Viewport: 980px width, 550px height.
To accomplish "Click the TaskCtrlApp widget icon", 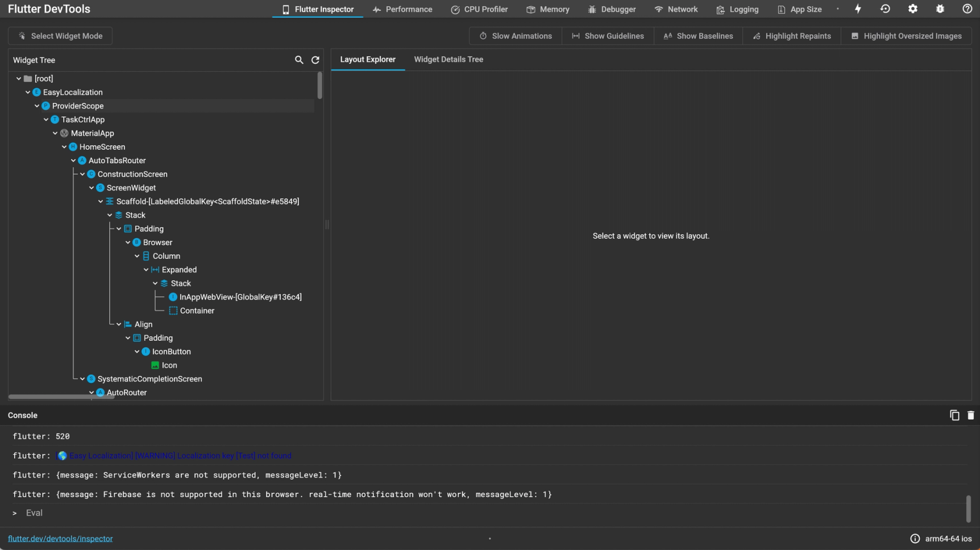I will point(55,119).
